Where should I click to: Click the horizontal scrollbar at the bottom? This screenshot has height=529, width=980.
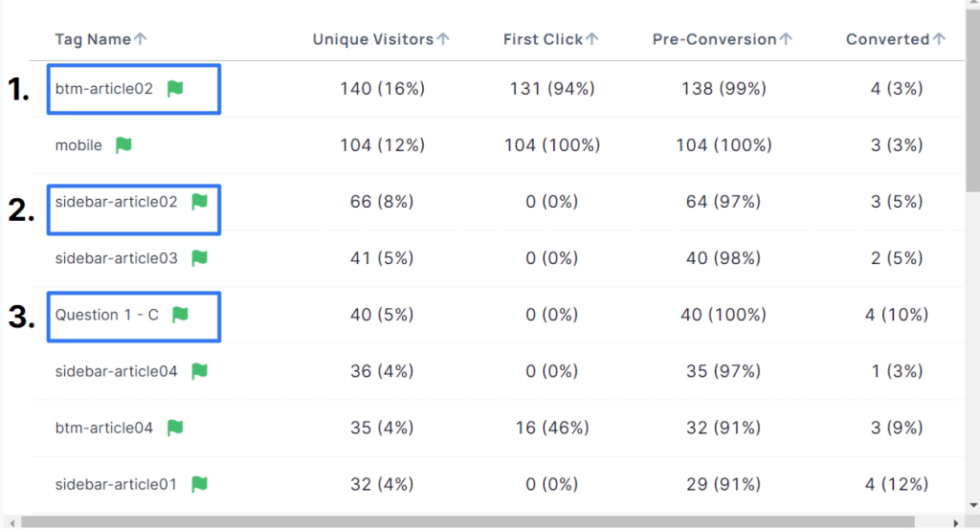point(479,521)
